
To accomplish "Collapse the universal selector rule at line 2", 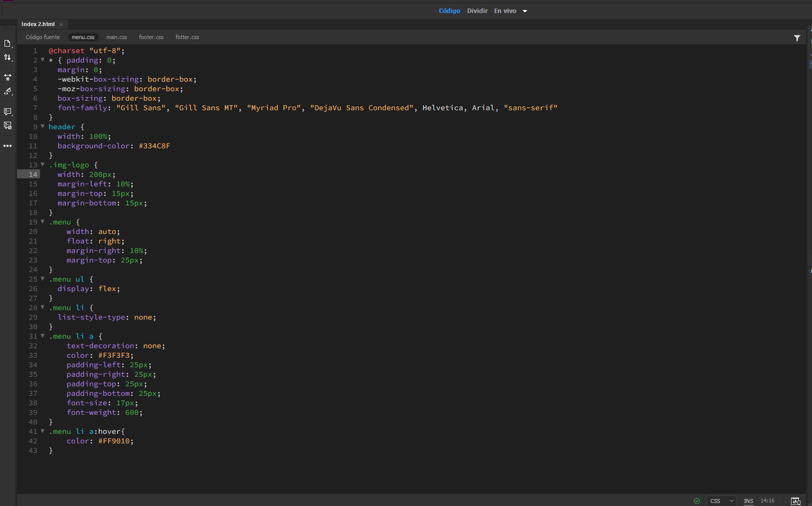I will tap(43, 60).
